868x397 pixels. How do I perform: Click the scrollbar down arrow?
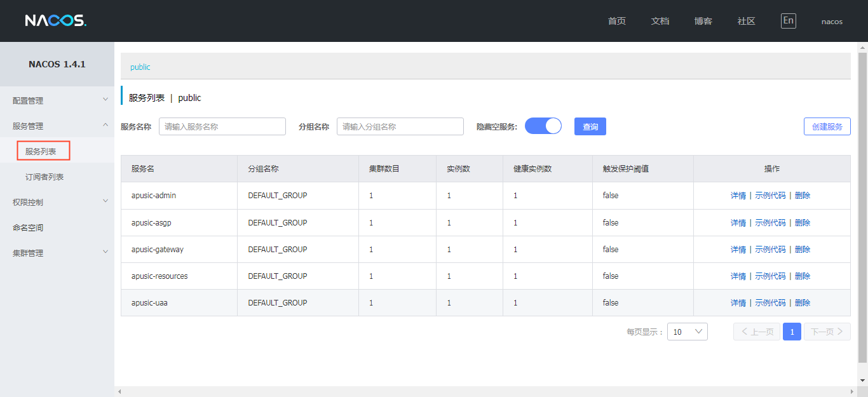[x=863, y=380]
